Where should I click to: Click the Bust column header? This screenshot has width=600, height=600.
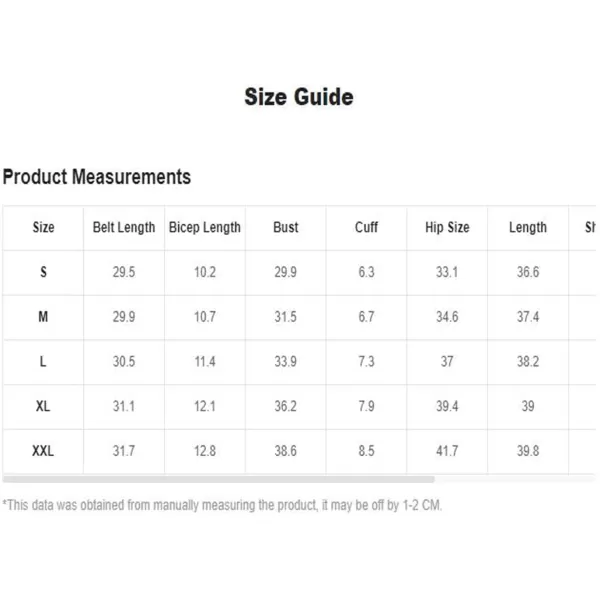[285, 227]
